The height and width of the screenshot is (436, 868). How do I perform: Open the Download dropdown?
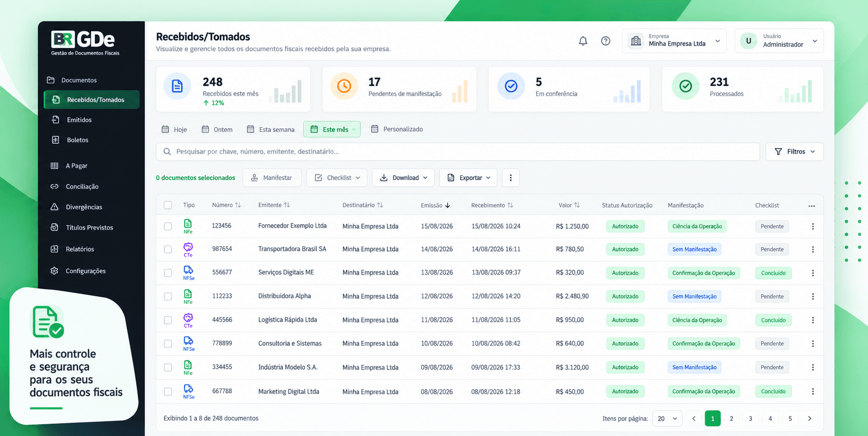point(403,178)
